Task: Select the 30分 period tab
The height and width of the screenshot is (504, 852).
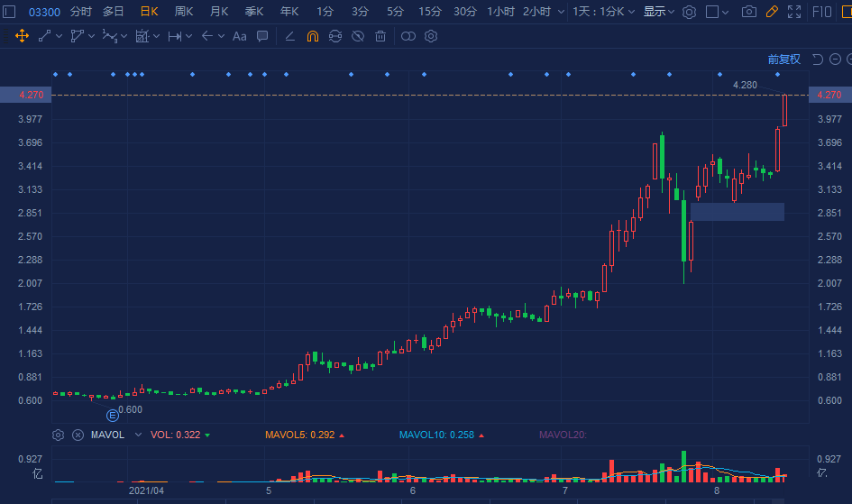Action: coord(465,12)
